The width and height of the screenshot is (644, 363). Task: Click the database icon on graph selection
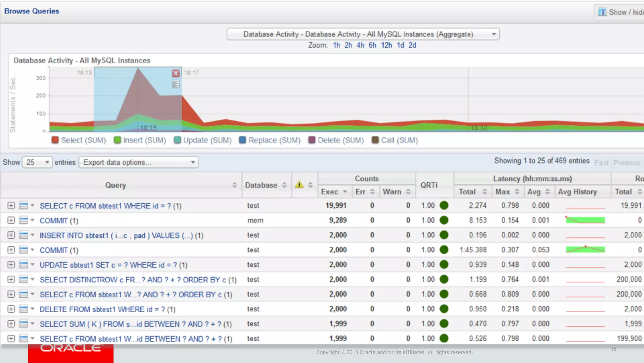pyautogui.click(x=176, y=84)
